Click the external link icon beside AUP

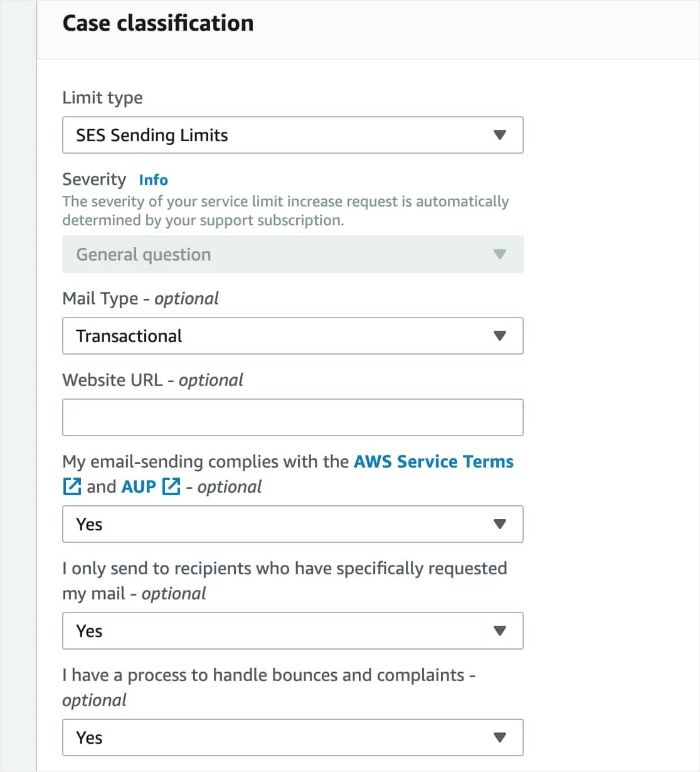point(171,486)
